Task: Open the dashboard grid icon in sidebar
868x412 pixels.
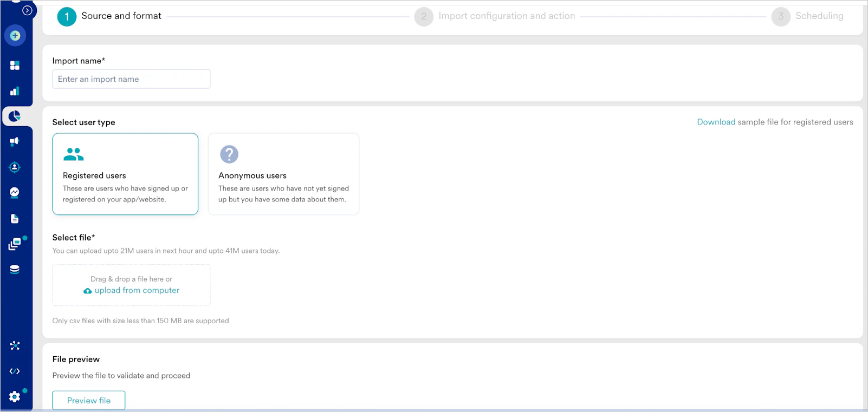Action: (15, 66)
